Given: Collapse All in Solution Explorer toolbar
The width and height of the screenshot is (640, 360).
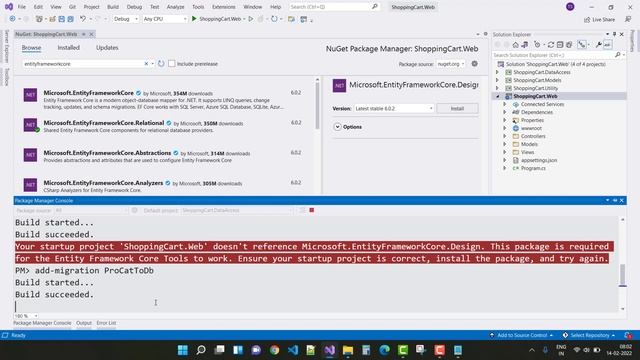Looking at the screenshot, I should click(x=560, y=45).
